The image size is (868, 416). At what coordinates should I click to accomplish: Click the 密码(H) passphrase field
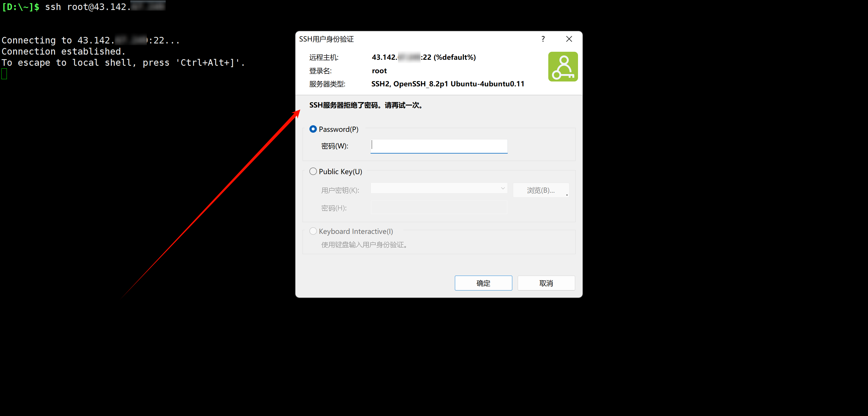[x=439, y=208]
